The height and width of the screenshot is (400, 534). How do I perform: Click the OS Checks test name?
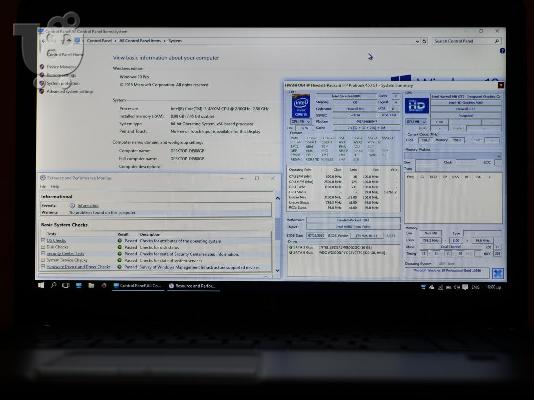coord(56,241)
